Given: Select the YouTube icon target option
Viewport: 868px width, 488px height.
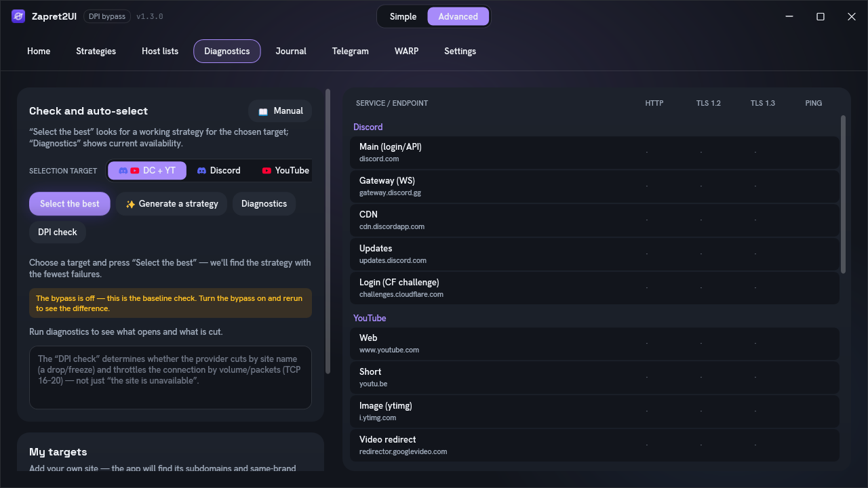Looking at the screenshot, I should click(285, 171).
